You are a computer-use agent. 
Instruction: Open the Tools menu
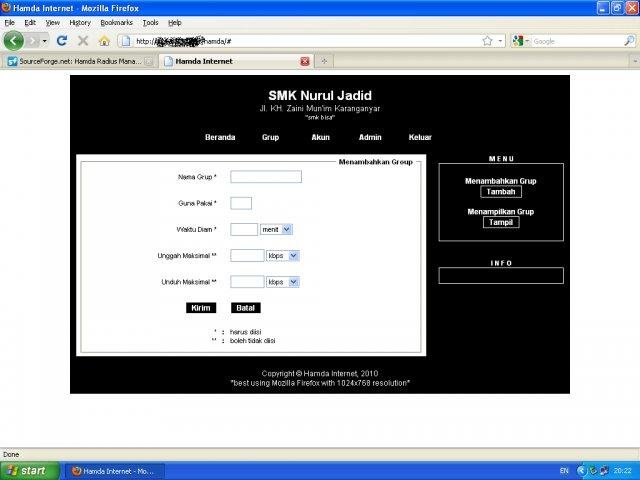coord(150,23)
